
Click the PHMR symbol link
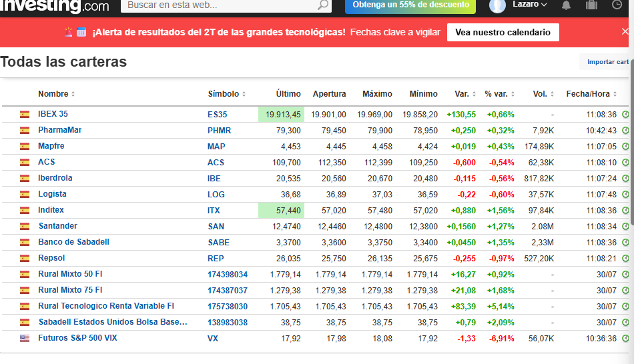click(x=219, y=131)
